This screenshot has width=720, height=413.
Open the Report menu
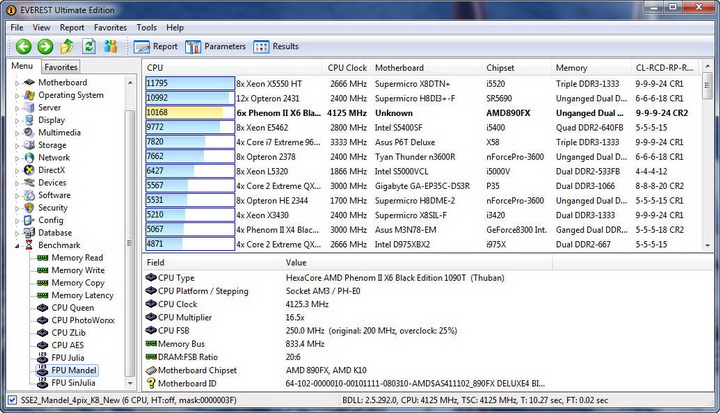[x=72, y=28]
